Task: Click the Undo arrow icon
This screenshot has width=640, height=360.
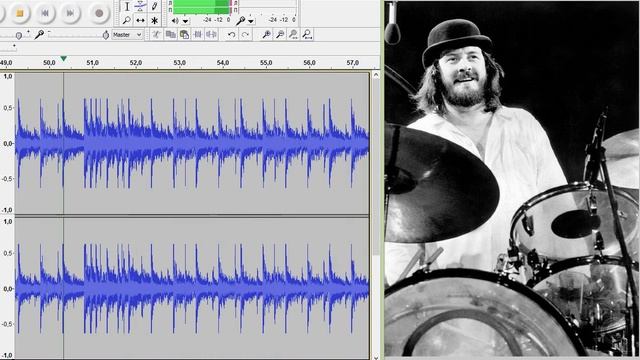Action: pos(231,35)
